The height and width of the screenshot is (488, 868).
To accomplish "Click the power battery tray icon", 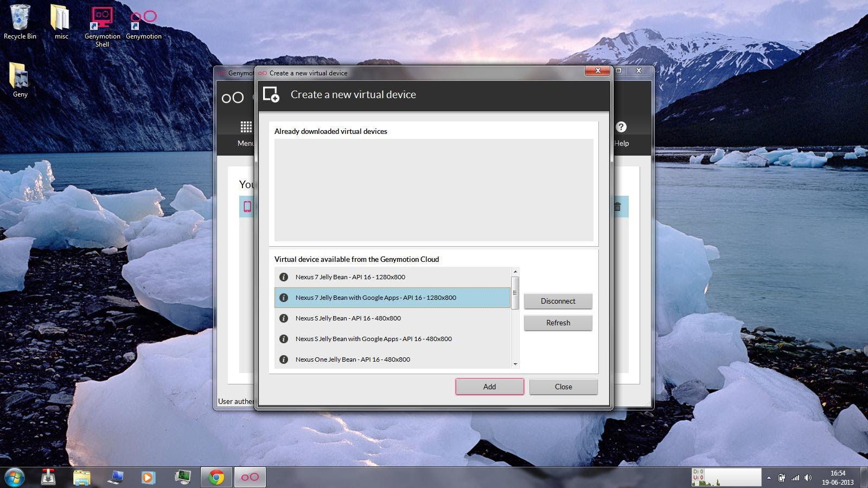I will pyautogui.click(x=782, y=478).
